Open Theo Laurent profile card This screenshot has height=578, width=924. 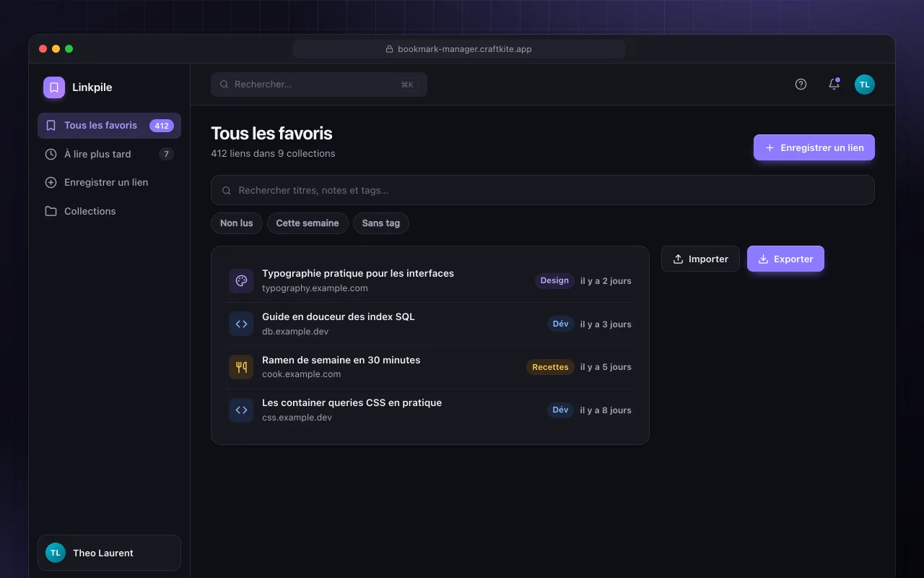pos(109,553)
